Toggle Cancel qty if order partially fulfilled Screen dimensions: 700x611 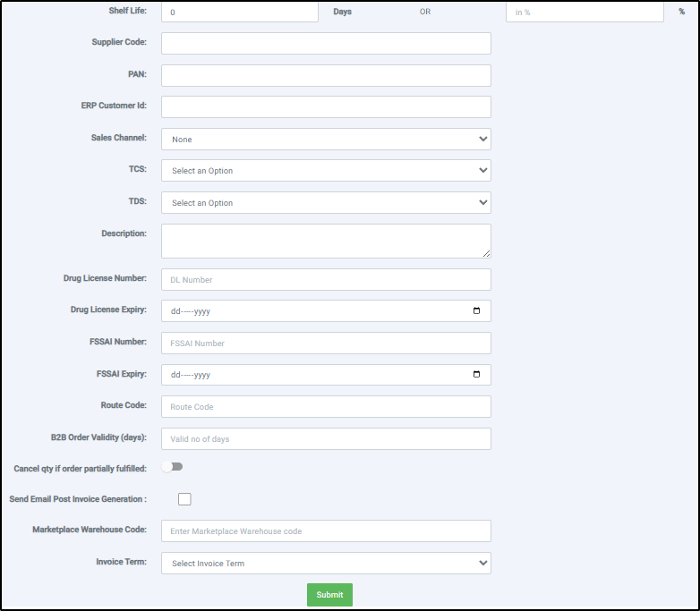coord(173,467)
